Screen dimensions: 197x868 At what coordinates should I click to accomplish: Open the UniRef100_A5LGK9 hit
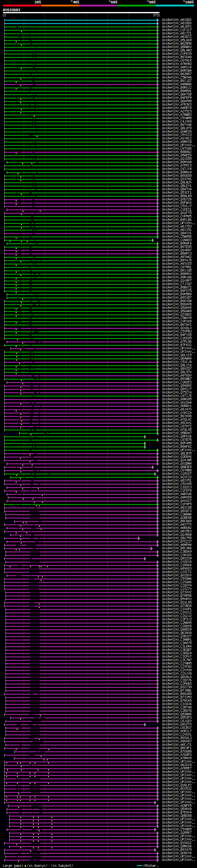[x=177, y=40]
